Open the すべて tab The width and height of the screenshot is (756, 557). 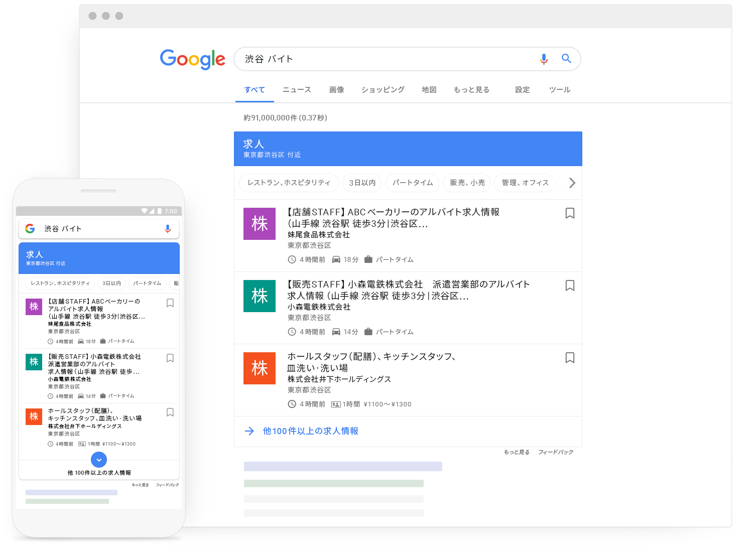pos(255,90)
